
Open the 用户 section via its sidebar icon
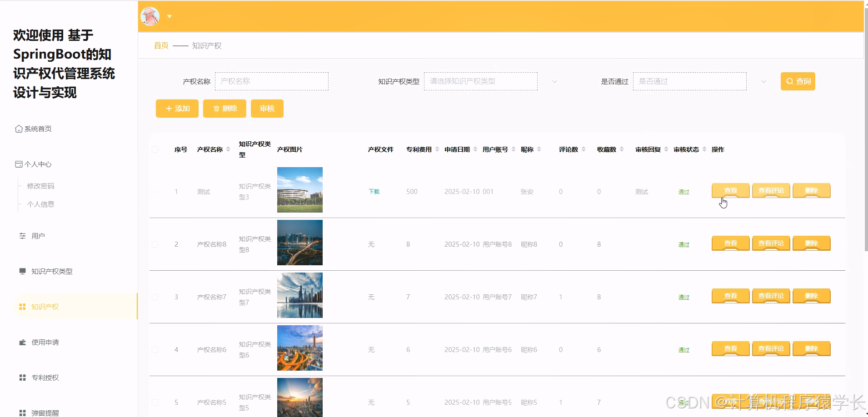point(22,235)
